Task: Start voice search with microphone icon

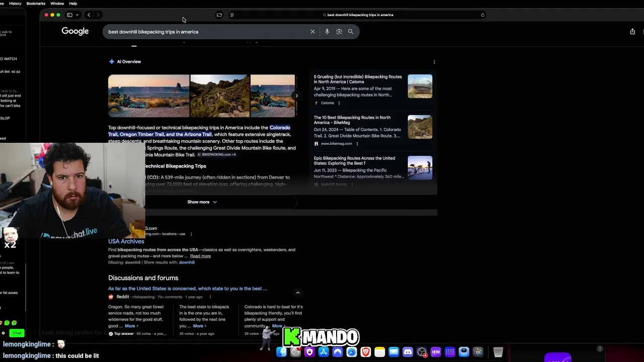Action: coord(327,32)
